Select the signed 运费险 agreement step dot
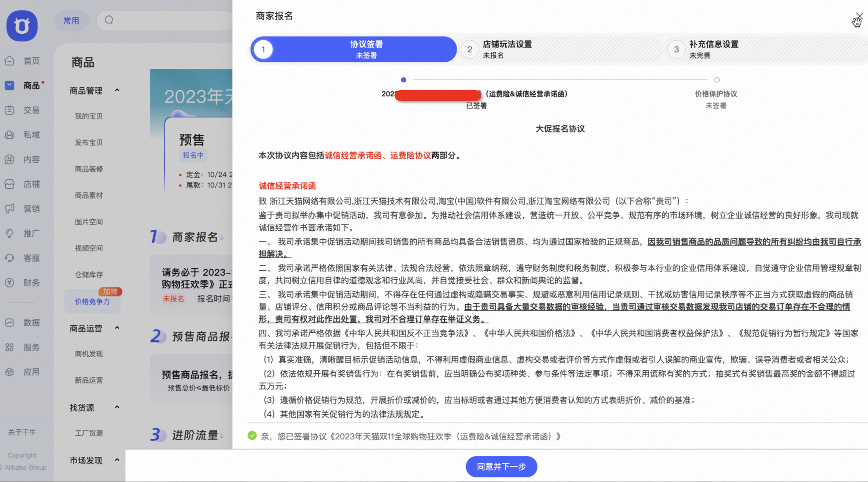 tap(404, 80)
